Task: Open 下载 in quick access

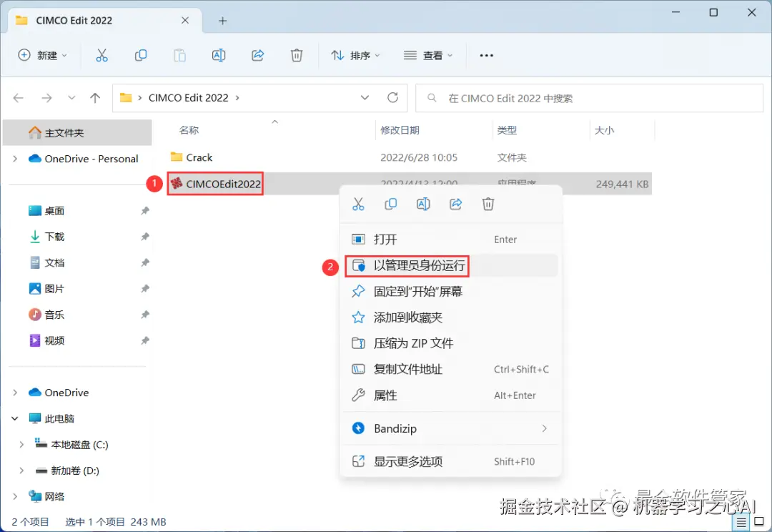Action: pyautogui.click(x=54, y=237)
